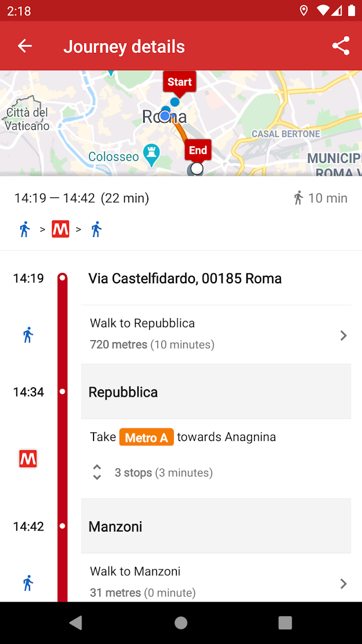Image resolution: width=362 pixels, height=644 pixels.
Task: Share the journey details
Action: [x=341, y=46]
